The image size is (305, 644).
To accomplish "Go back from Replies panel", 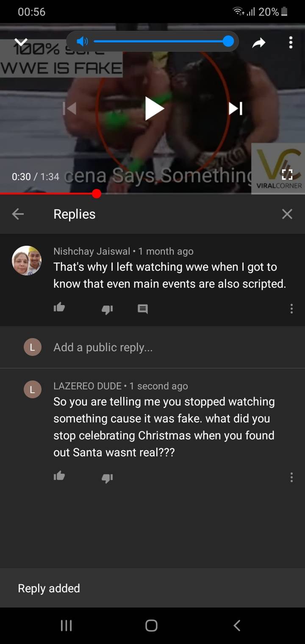I will click(18, 214).
